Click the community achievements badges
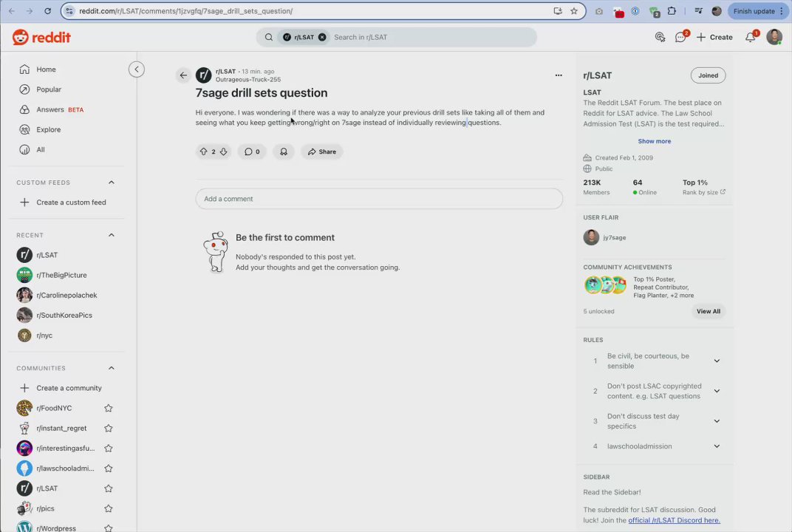Screen dimensions: 792x532 pyautogui.click(x=605, y=285)
